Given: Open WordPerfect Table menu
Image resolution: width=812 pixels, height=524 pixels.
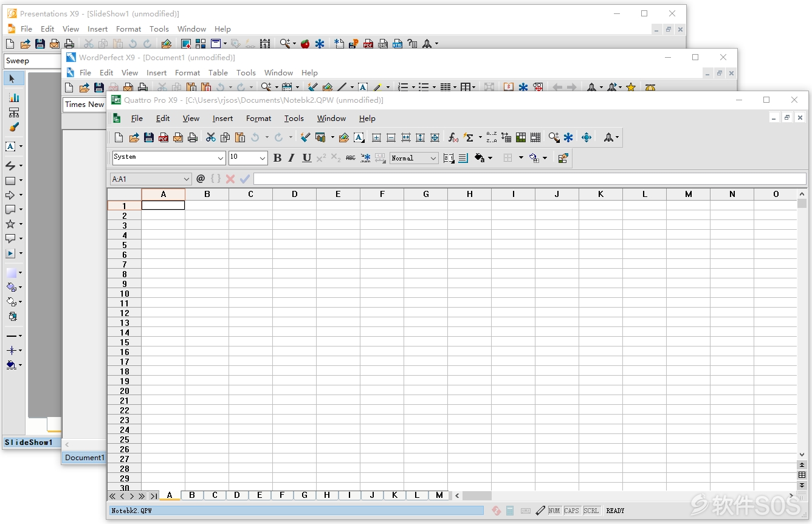Looking at the screenshot, I should [218, 72].
